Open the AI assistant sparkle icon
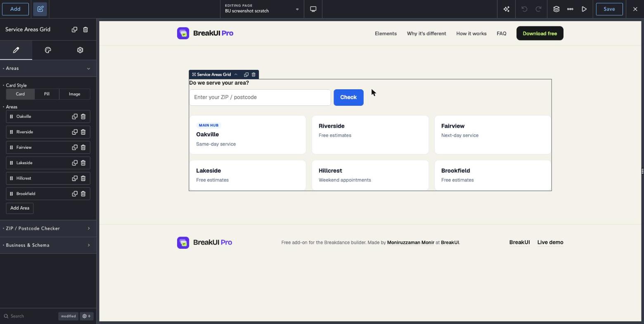The image size is (644, 324). click(506, 9)
